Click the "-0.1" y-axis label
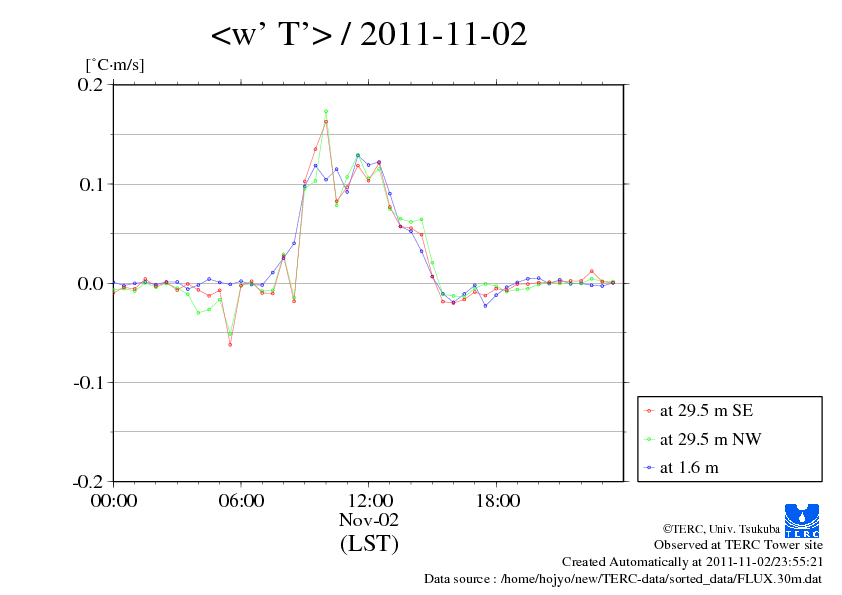The height and width of the screenshot is (595, 842). 88,382
